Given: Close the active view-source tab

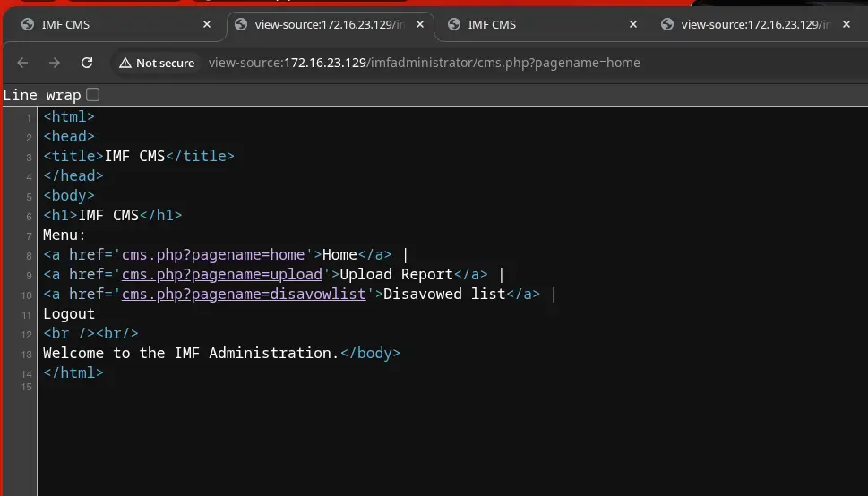Looking at the screenshot, I should point(420,24).
